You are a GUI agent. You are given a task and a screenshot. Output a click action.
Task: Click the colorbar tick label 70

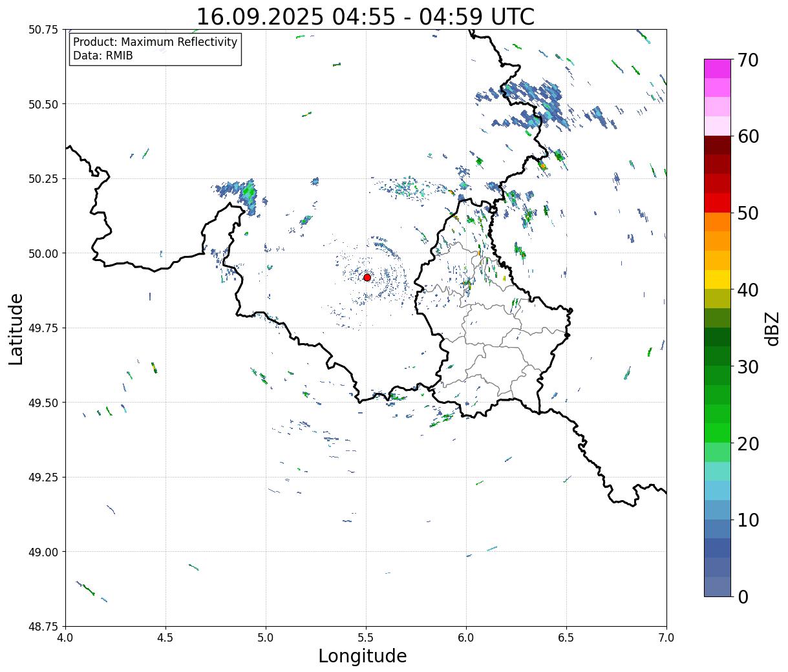point(748,59)
